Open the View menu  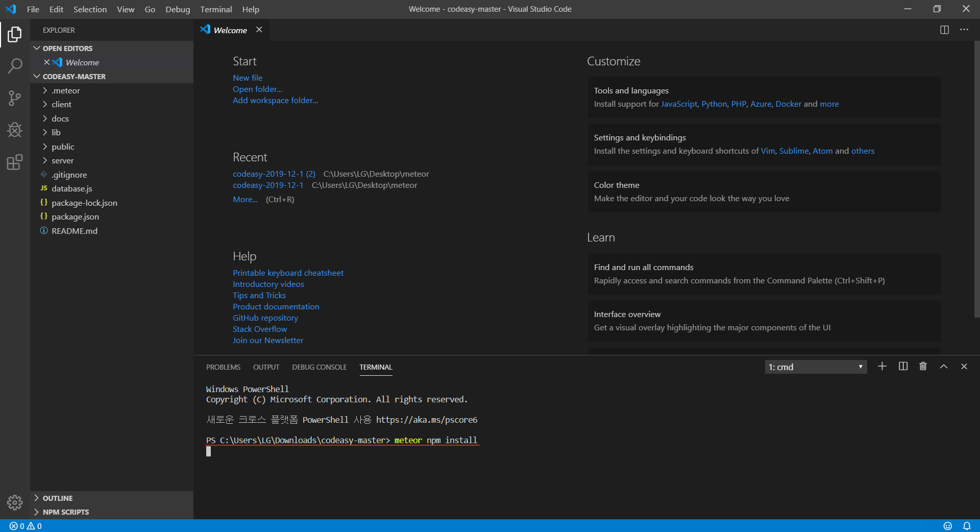point(126,9)
